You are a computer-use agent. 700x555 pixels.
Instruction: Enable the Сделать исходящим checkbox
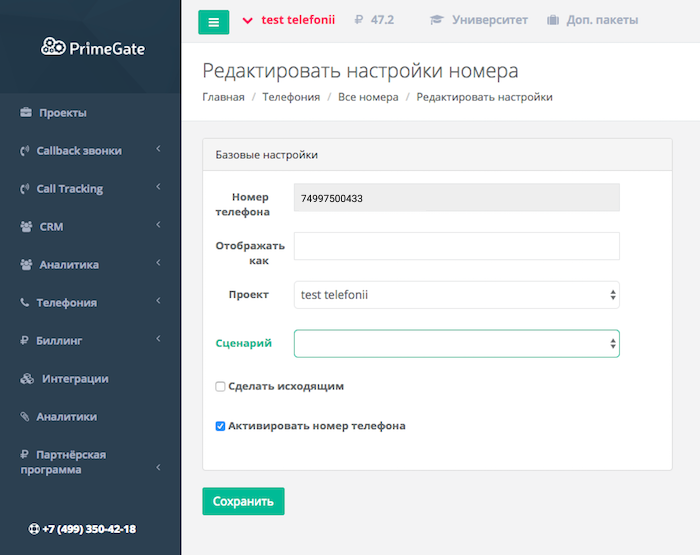[220, 387]
